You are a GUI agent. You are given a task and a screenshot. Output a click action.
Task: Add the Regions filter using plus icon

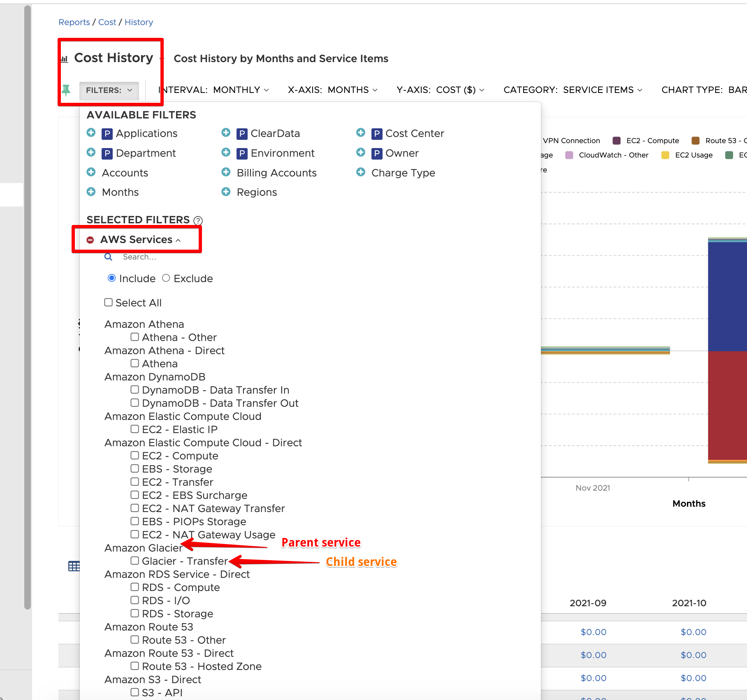(226, 192)
